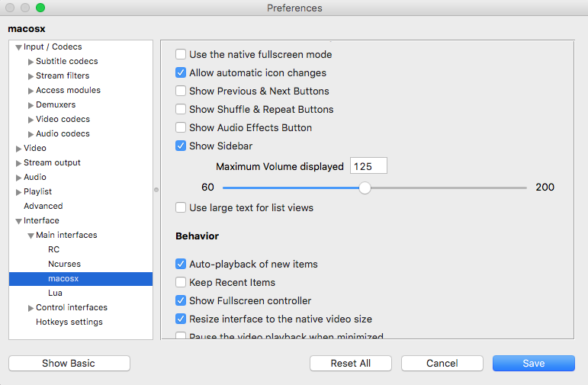Turn on Show Audio Effects Button

[x=181, y=128]
